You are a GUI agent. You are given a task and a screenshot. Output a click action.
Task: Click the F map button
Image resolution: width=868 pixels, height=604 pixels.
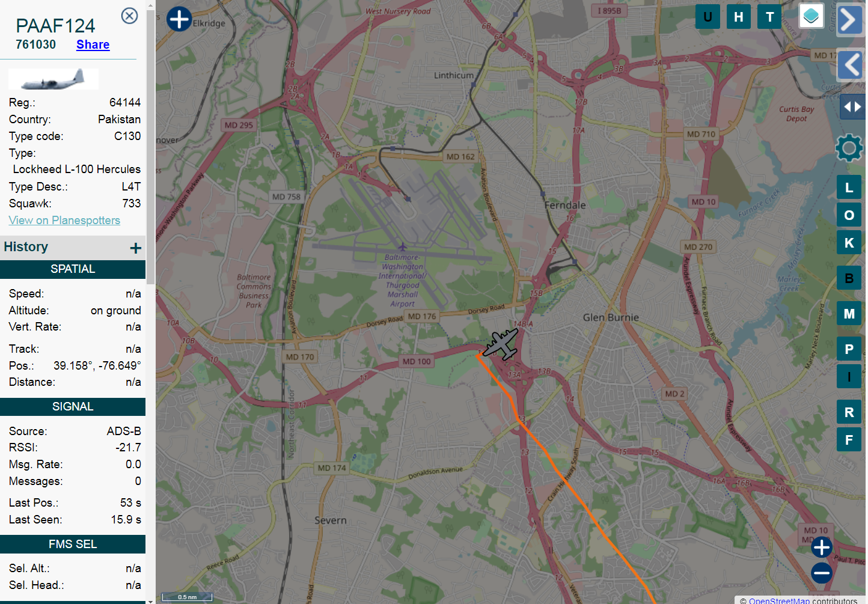point(849,440)
